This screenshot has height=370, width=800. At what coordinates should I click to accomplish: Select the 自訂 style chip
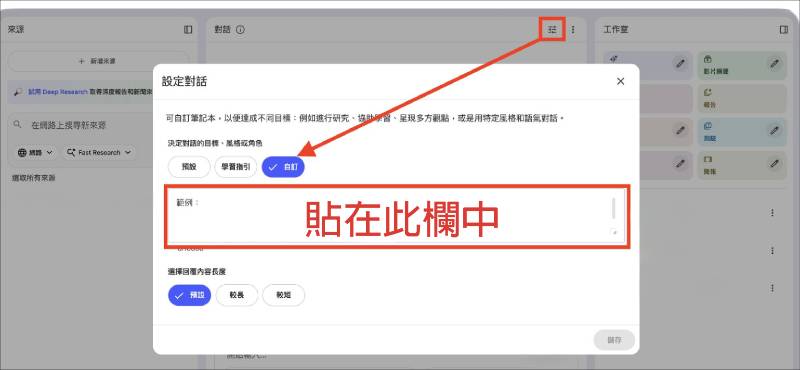pyautogui.click(x=283, y=167)
